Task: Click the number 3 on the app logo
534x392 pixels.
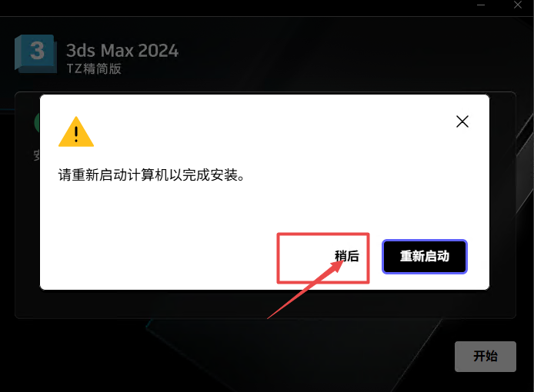Action: [37, 51]
